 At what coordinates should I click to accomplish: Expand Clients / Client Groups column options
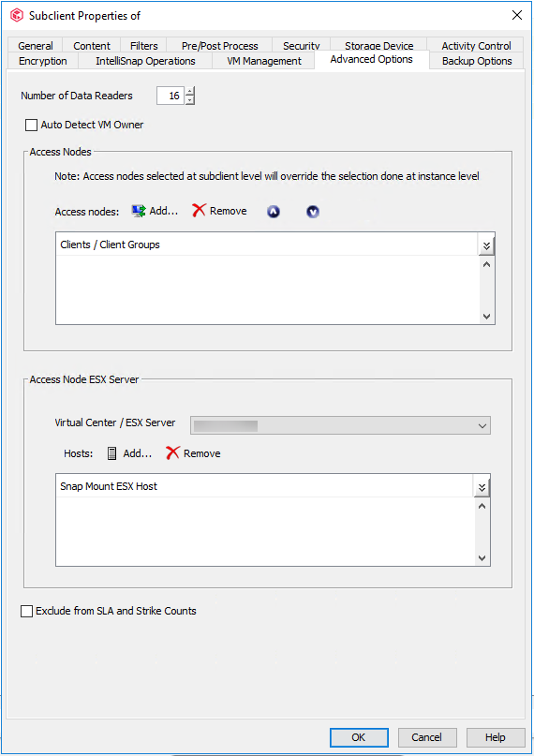coord(486,246)
